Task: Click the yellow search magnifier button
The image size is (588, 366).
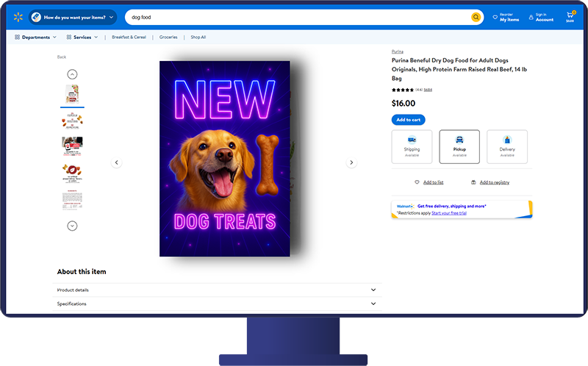Action: 476,17
